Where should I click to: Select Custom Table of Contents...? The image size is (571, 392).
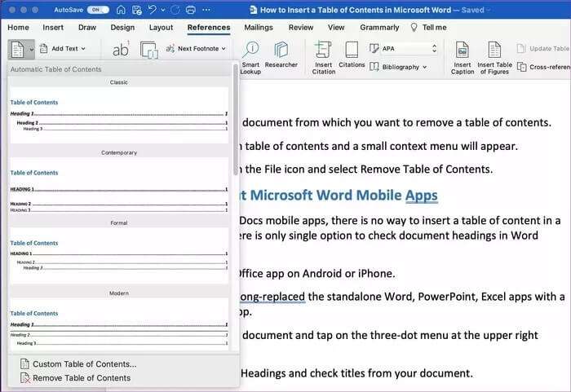(78, 364)
